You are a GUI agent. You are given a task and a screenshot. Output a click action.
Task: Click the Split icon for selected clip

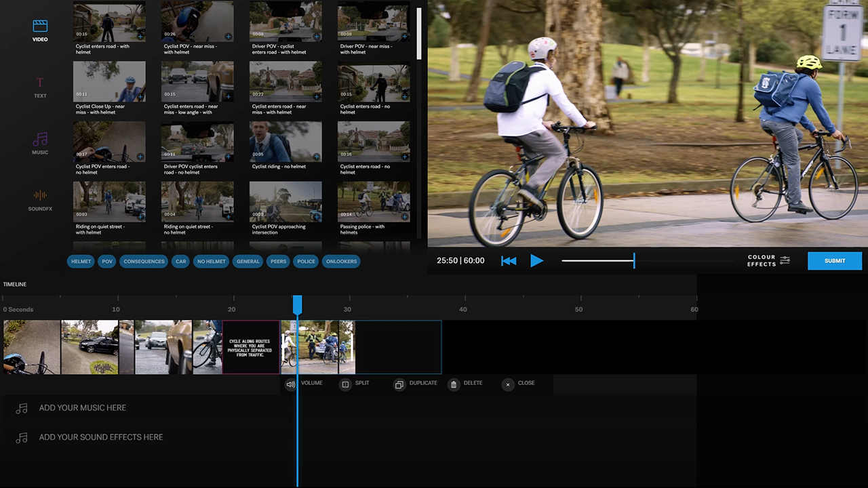click(345, 384)
